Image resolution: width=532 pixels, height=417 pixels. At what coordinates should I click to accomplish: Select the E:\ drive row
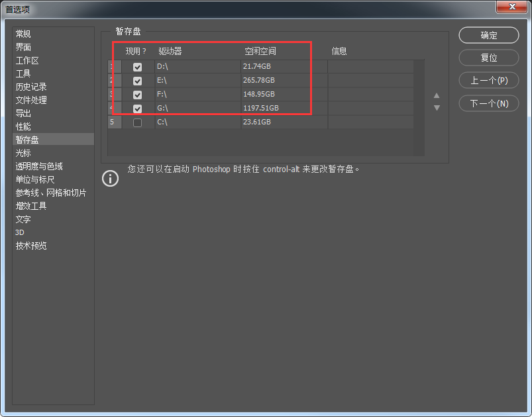pos(260,80)
